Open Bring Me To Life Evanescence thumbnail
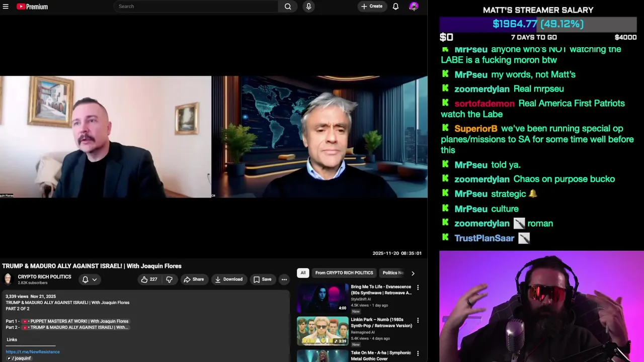Image resolution: width=644 pixels, height=362 pixels. pos(323,298)
